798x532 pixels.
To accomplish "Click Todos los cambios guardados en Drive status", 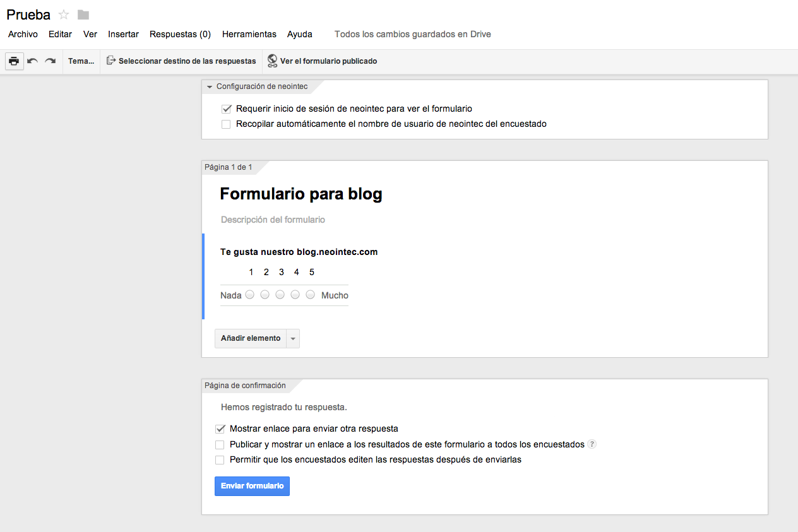I will pos(413,34).
